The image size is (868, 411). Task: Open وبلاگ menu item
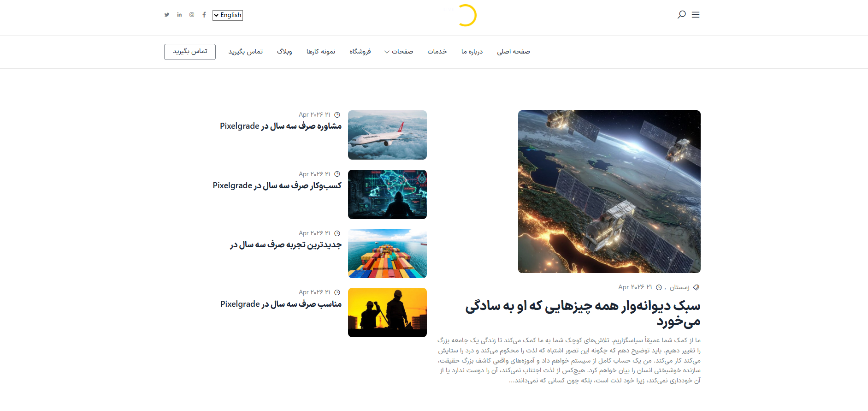284,52
